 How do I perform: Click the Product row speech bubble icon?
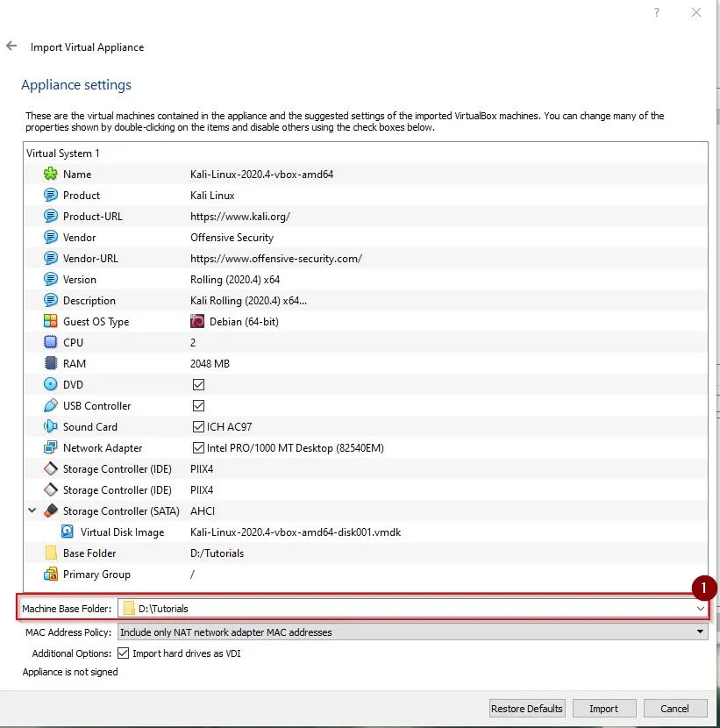click(50, 195)
